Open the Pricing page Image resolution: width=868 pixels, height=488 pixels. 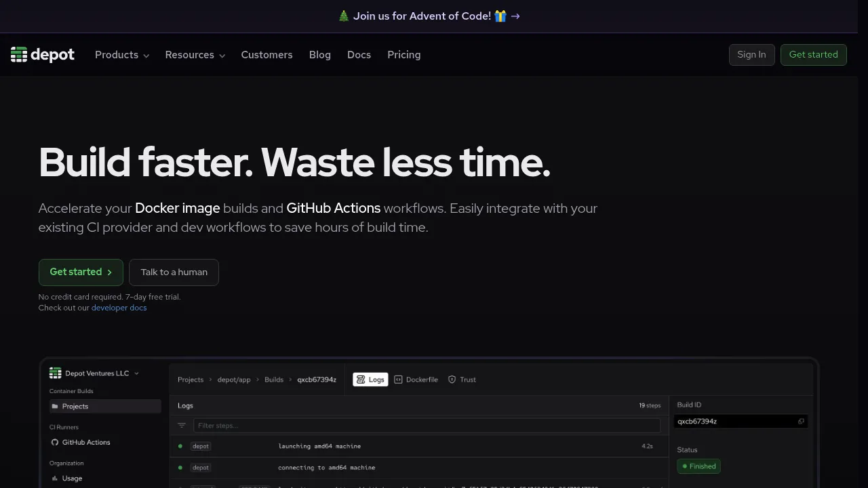tap(404, 55)
